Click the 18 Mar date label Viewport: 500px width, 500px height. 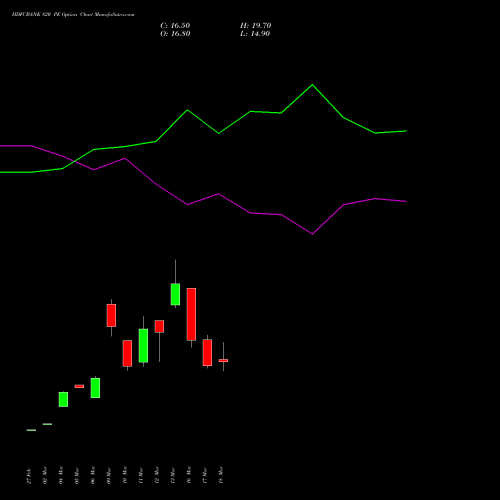[221, 475]
